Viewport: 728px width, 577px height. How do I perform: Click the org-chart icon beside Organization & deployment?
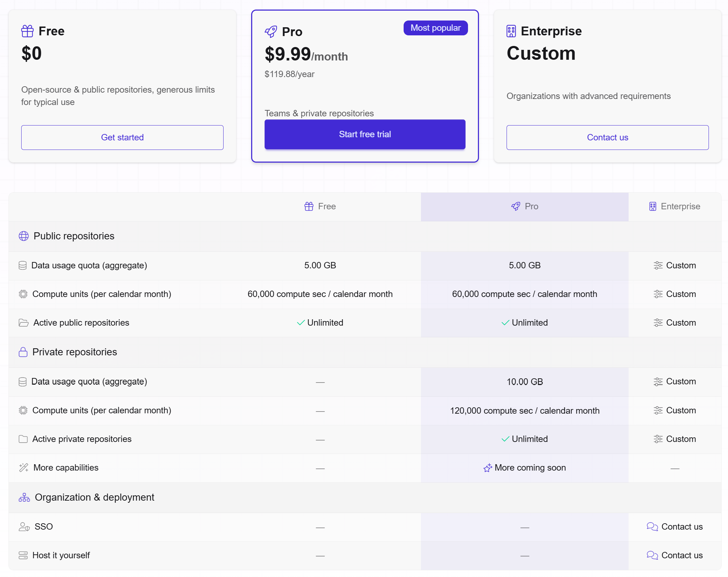click(24, 497)
